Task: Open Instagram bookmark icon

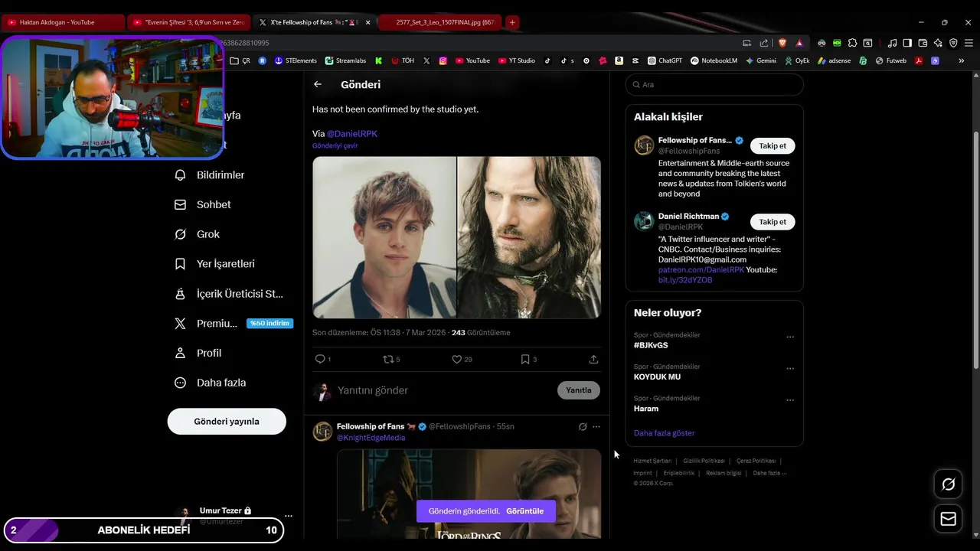Action: point(443,60)
